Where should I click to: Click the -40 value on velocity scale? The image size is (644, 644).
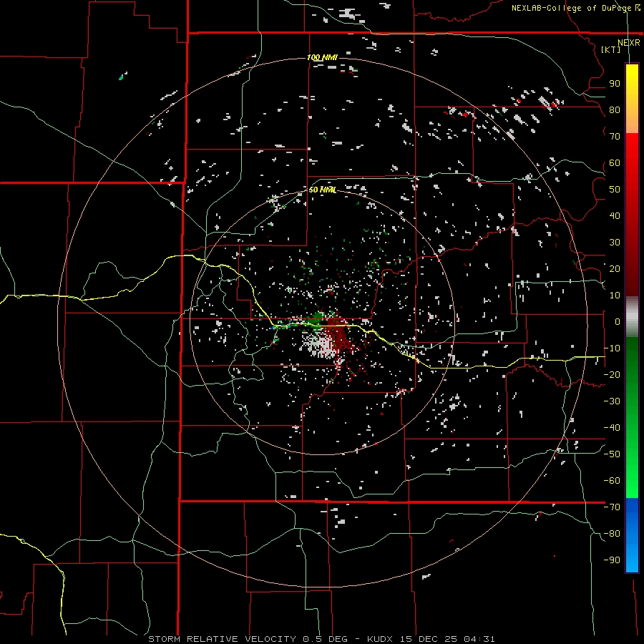612,428
